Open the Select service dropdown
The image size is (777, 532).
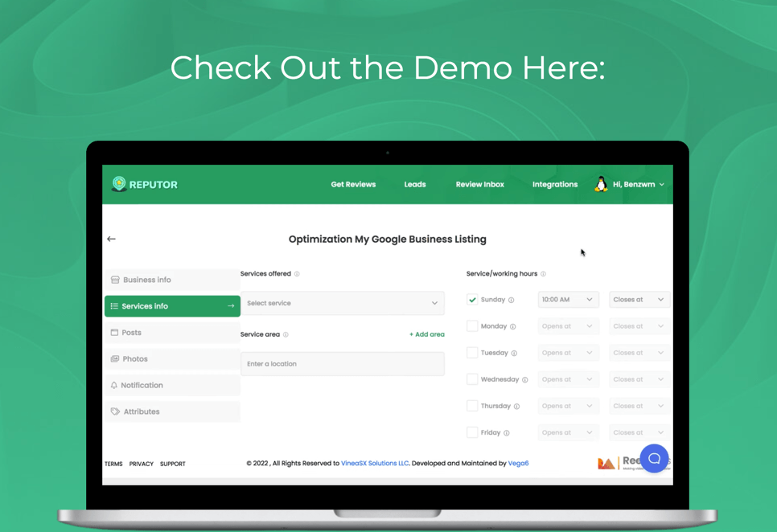click(x=343, y=303)
